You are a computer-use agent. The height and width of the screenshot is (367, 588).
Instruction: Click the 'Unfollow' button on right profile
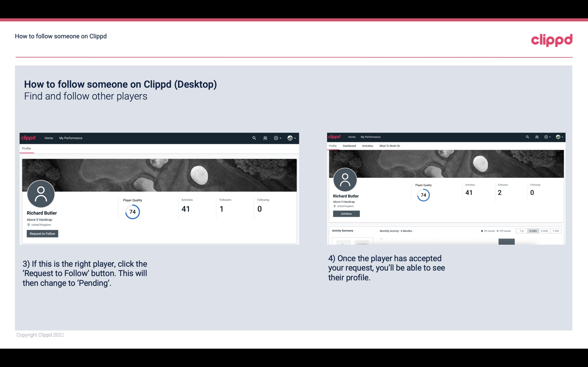346,214
